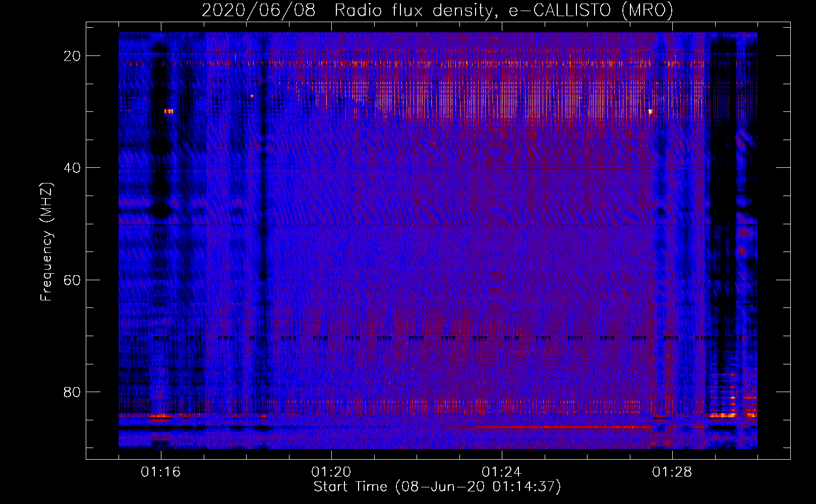
Task: Click the 60 MHz frequency tick label
Action: [x=72, y=280]
